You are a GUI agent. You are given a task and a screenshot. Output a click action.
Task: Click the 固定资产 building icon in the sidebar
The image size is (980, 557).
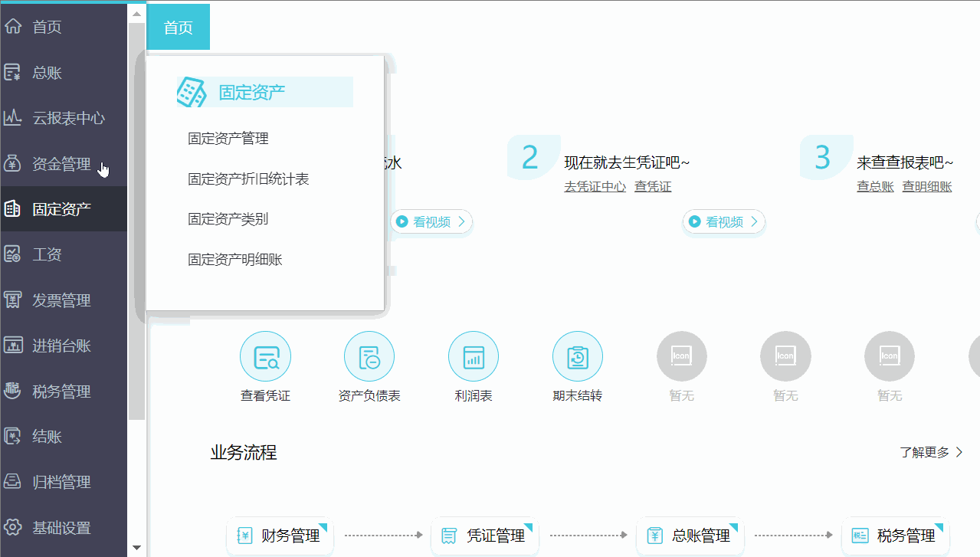tap(13, 208)
